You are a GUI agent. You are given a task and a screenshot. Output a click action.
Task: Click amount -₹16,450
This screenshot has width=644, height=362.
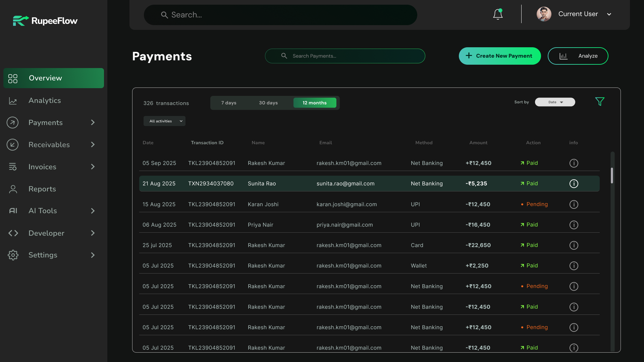pos(478,225)
